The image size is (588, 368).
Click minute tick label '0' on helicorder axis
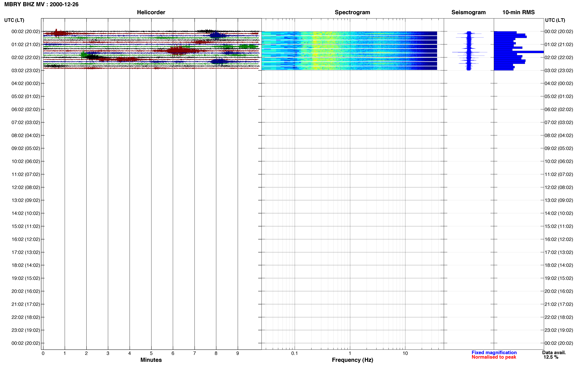coord(43,353)
